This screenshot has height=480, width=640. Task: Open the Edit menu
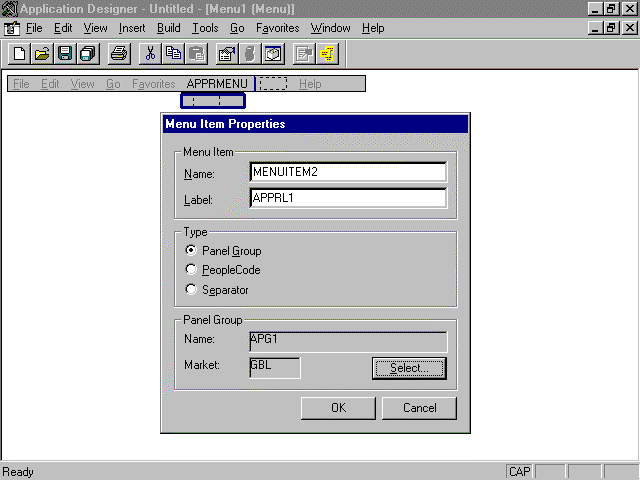point(63,28)
